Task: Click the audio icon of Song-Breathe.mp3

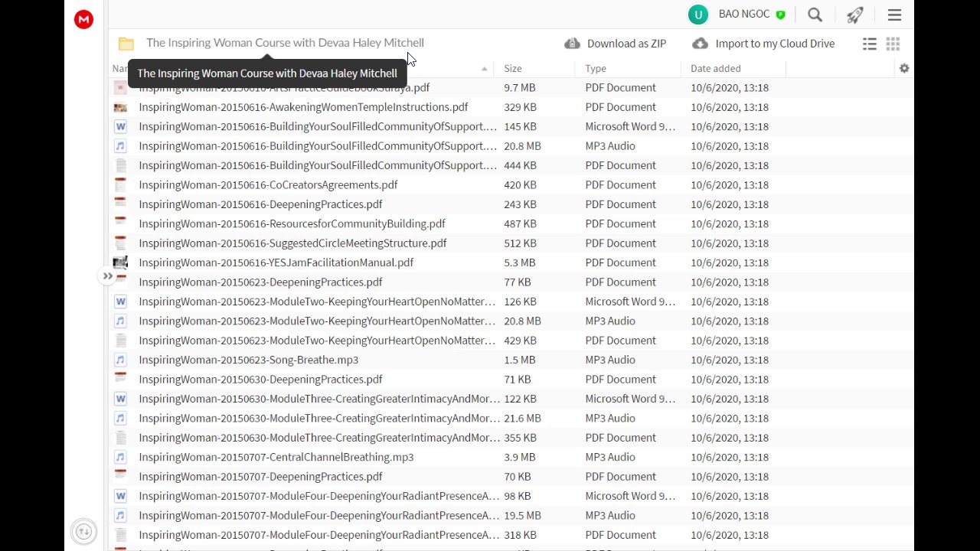Action: tap(120, 360)
